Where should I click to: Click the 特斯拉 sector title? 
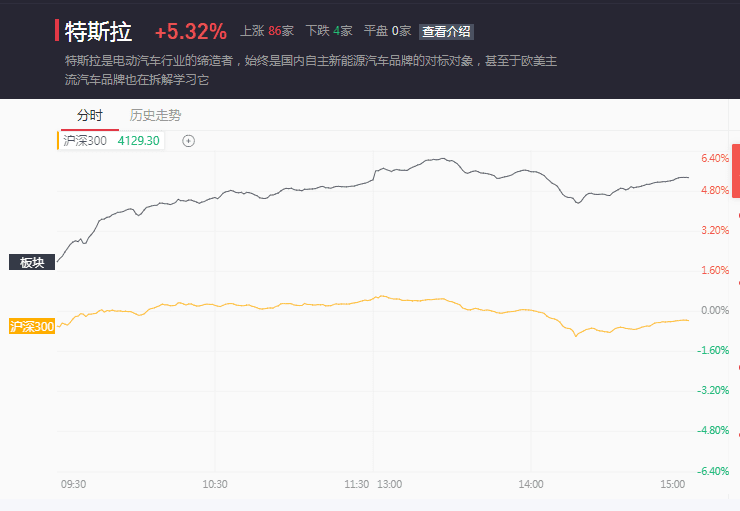click(98, 31)
